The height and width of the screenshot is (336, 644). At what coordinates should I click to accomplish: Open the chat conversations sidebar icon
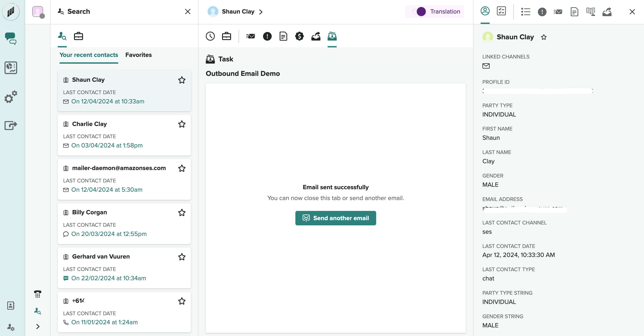pyautogui.click(x=11, y=38)
